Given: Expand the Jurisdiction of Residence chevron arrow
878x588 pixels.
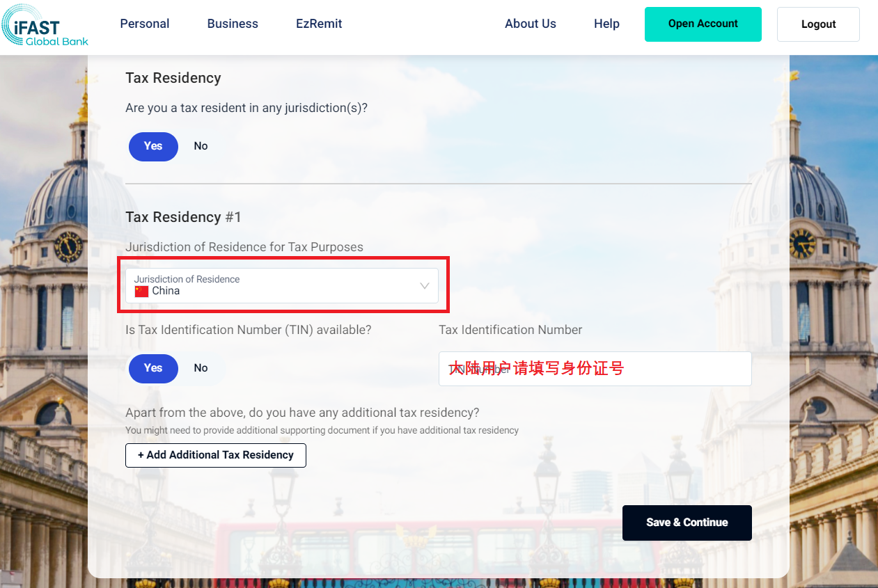Looking at the screenshot, I should click(x=424, y=286).
